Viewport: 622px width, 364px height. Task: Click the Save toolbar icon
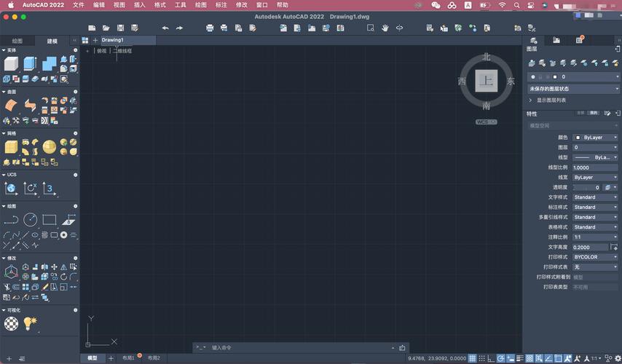120,28
